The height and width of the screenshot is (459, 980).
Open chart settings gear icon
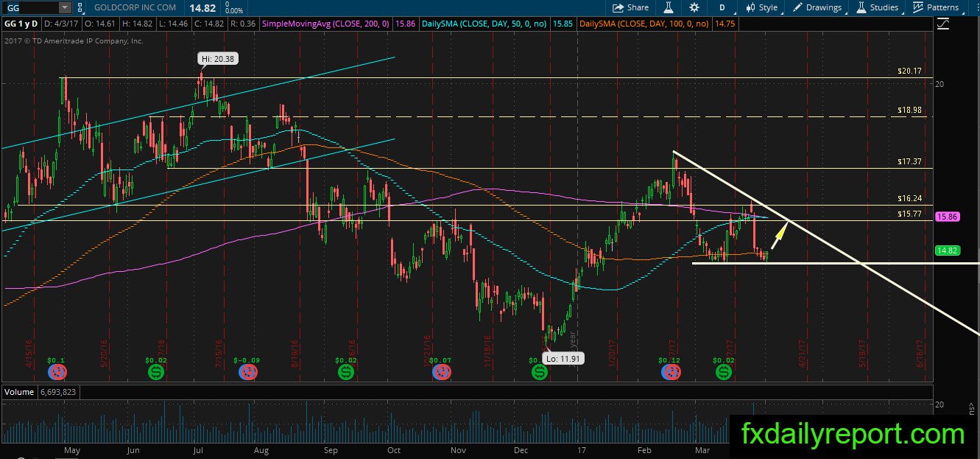[x=694, y=7]
